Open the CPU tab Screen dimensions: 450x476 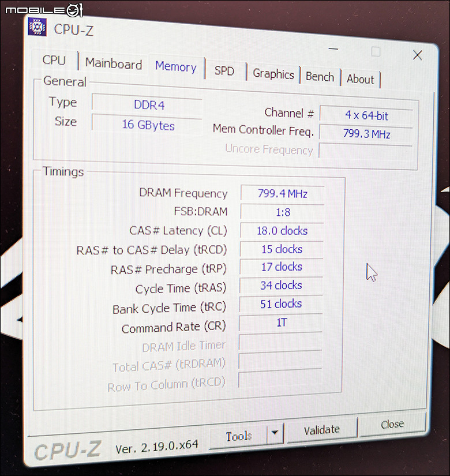pos(54,60)
